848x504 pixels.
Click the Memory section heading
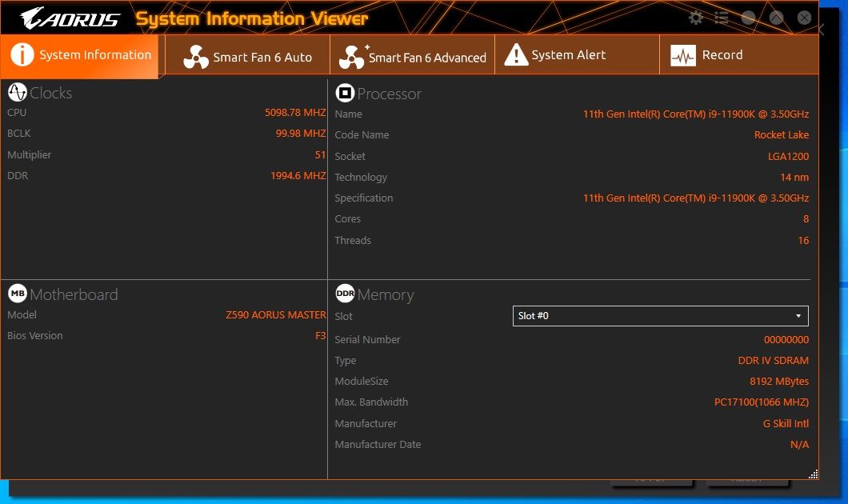(386, 294)
